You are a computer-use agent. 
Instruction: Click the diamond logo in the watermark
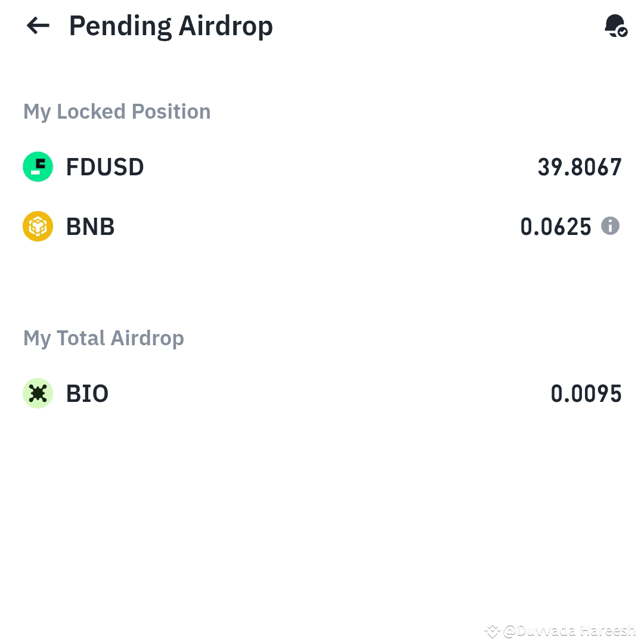493,630
